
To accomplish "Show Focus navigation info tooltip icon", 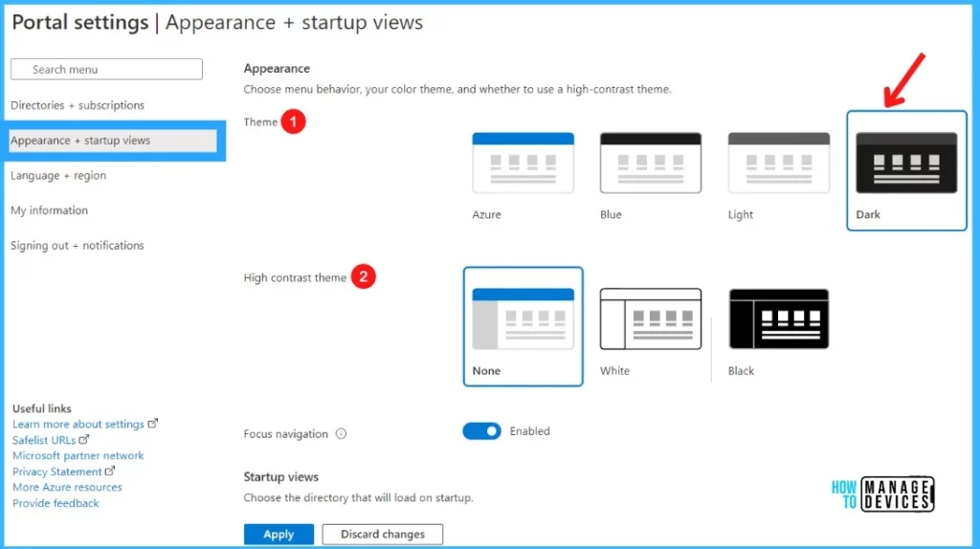I will (341, 433).
